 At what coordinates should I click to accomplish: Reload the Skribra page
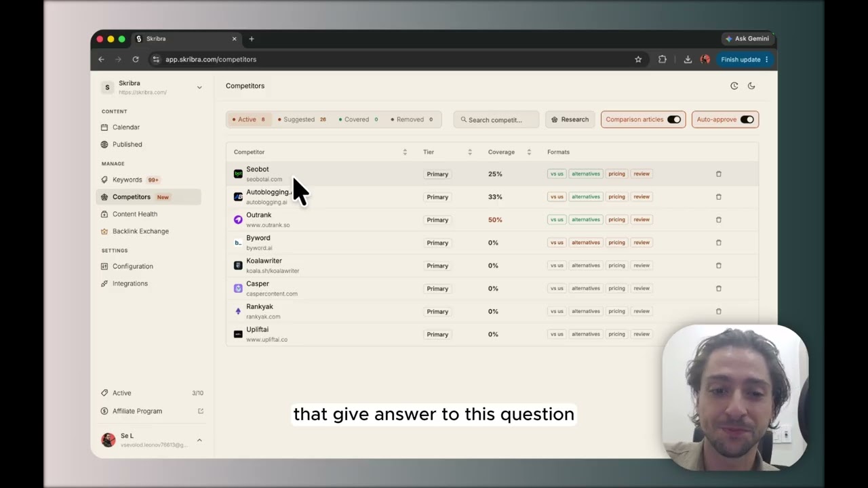136,60
